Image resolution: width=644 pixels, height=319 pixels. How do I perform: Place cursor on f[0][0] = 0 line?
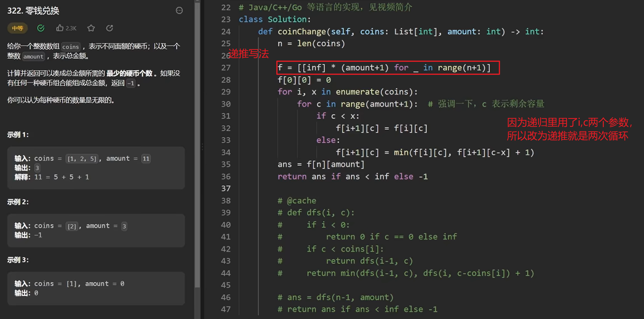304,80
